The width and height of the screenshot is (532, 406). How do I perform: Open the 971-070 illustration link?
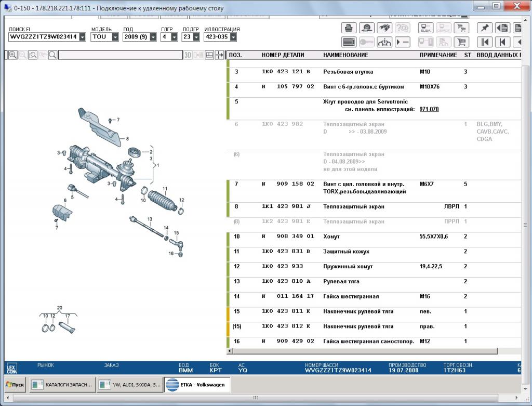(429, 109)
